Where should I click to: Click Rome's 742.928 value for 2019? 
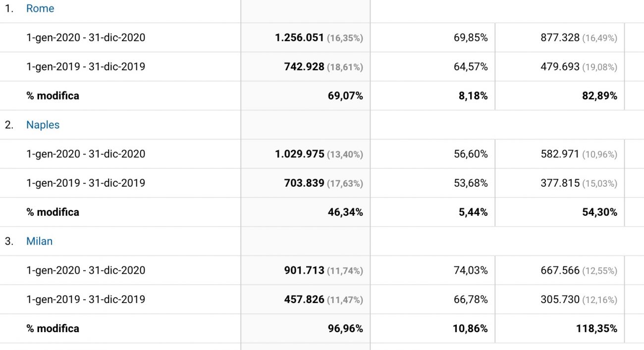304,67
